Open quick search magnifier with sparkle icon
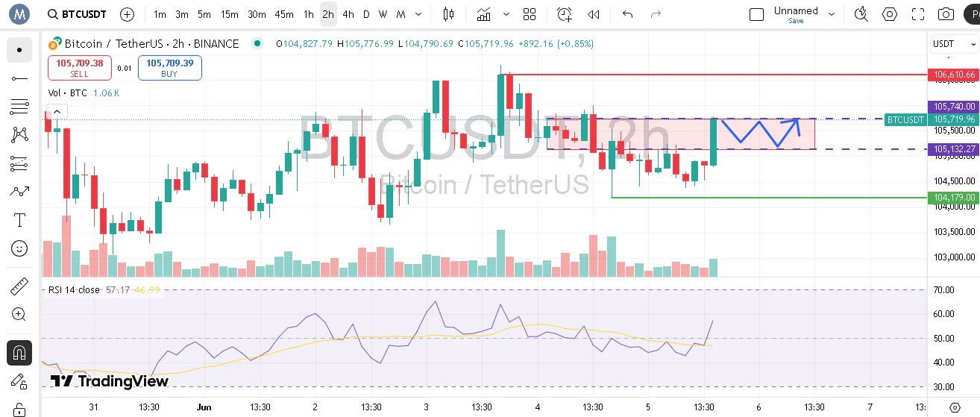980x417 pixels. click(861, 14)
